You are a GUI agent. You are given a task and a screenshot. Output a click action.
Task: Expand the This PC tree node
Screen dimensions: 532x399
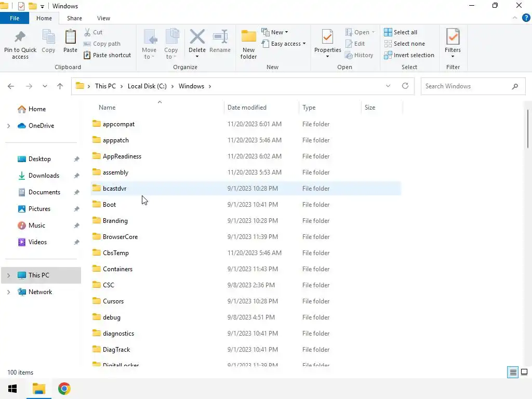[x=8, y=275]
